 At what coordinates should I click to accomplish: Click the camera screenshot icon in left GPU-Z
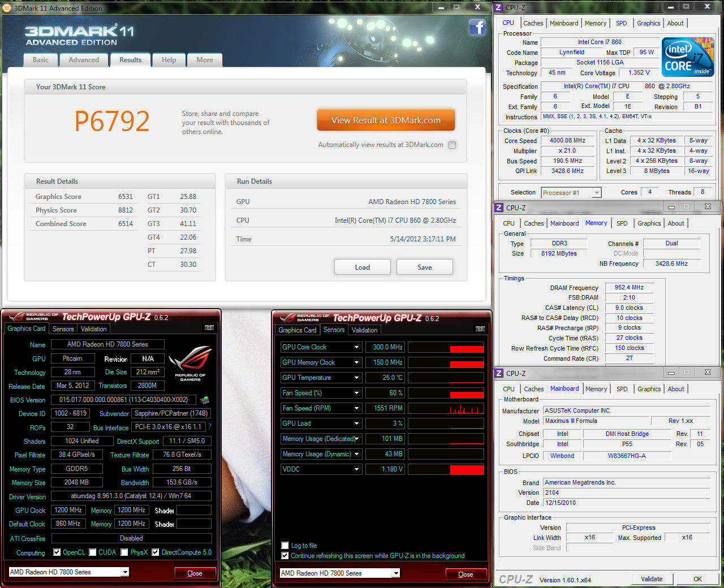point(209,328)
